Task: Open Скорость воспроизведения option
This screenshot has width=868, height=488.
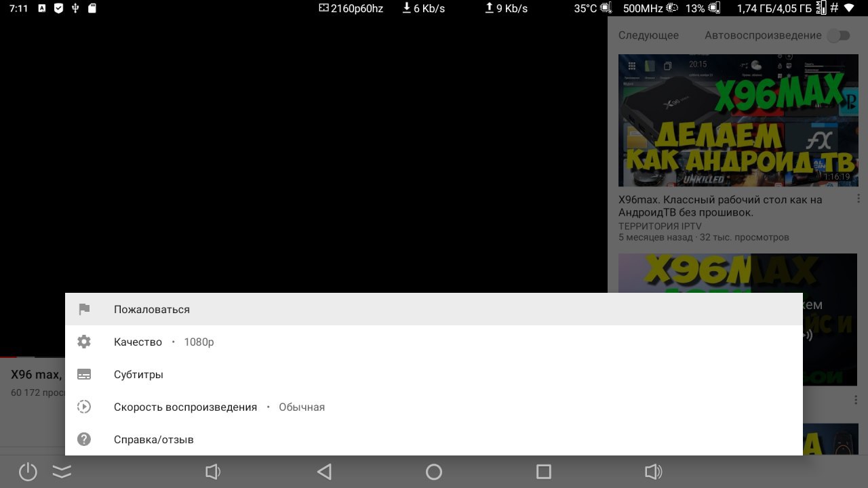Action: point(434,407)
